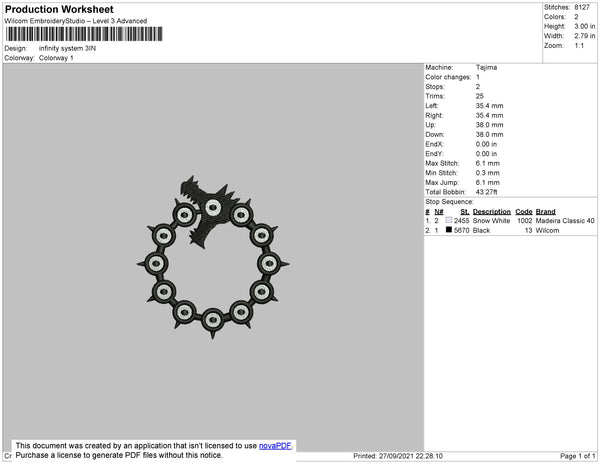Click "Wilcom EmbroideryStudio – Level 3 Advanced" subtitle

pos(76,21)
